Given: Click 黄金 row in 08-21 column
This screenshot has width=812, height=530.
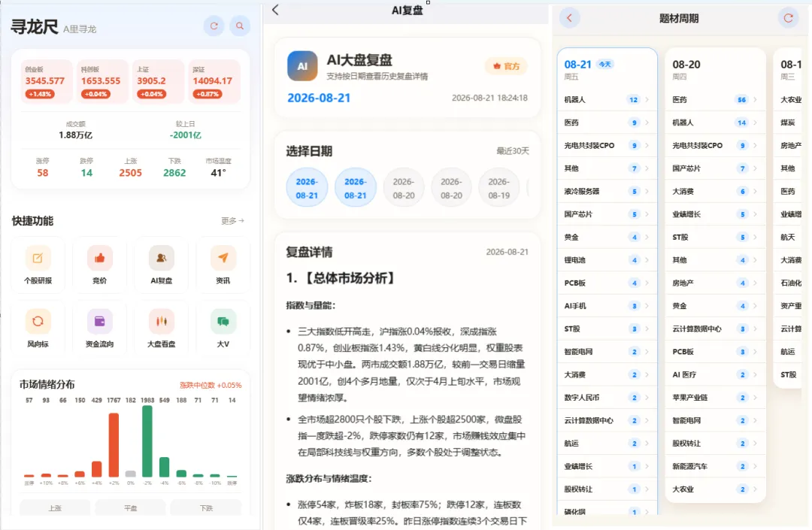Looking at the screenshot, I should [x=607, y=237].
